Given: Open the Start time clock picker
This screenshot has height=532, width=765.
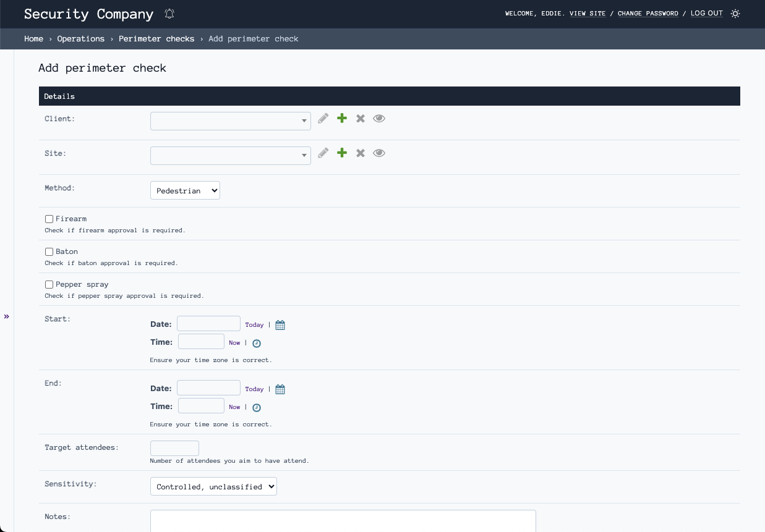Looking at the screenshot, I should (257, 343).
